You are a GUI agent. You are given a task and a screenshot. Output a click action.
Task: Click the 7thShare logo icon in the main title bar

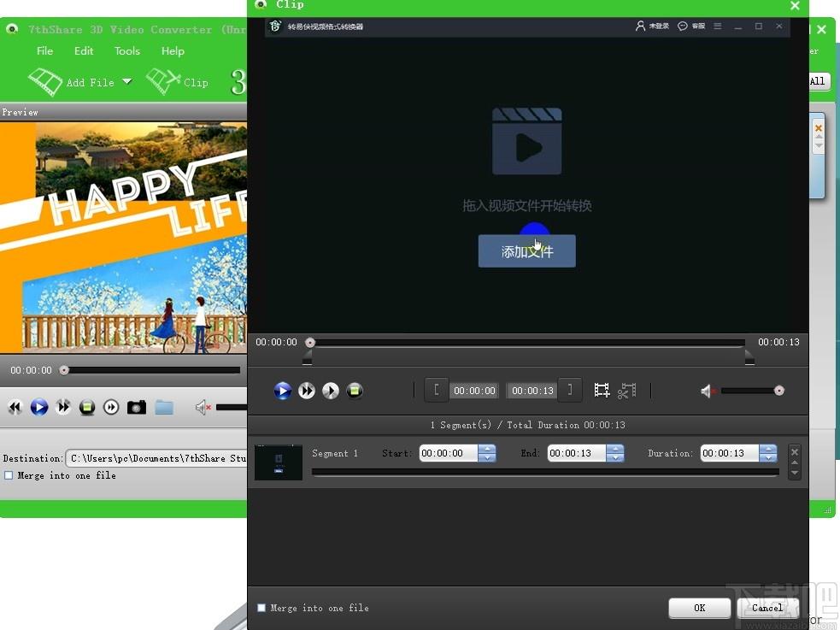[x=12, y=29]
